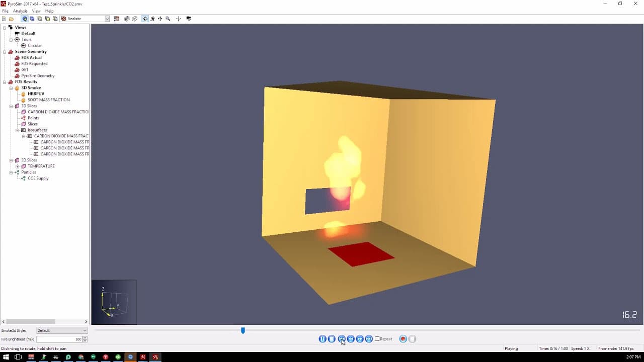Image resolution: width=644 pixels, height=362 pixels.
Task: Open the Analysis menu
Action: point(20,11)
